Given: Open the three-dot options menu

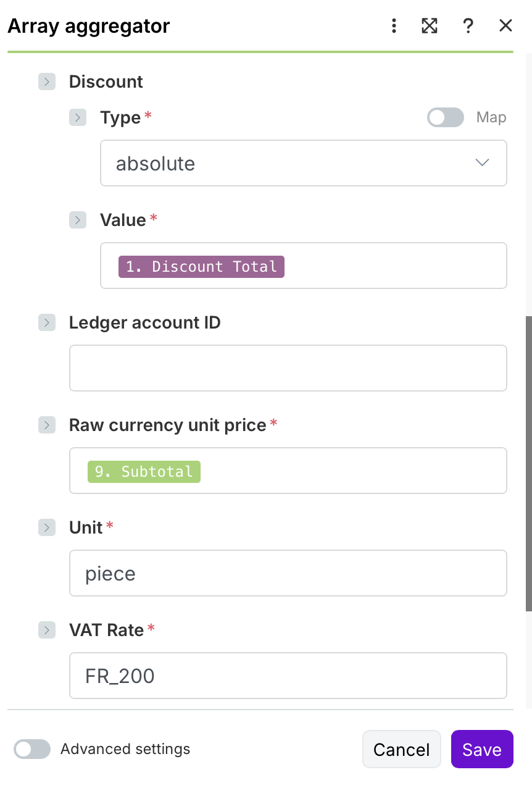Looking at the screenshot, I should (x=394, y=26).
